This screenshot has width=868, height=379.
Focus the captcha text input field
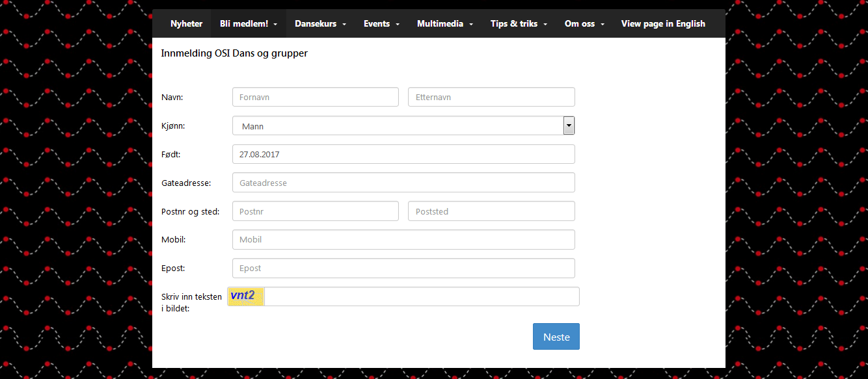click(x=422, y=296)
